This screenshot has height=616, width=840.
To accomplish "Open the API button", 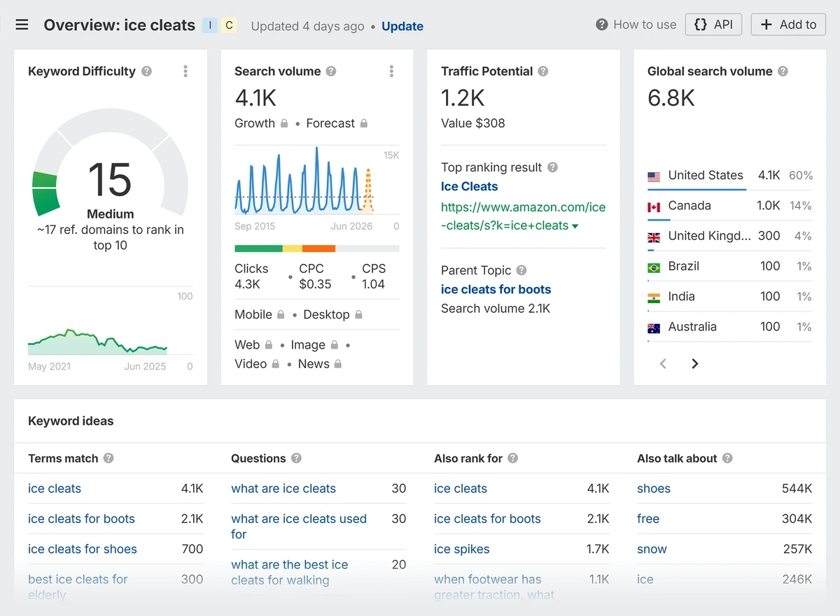I will coord(713,24).
